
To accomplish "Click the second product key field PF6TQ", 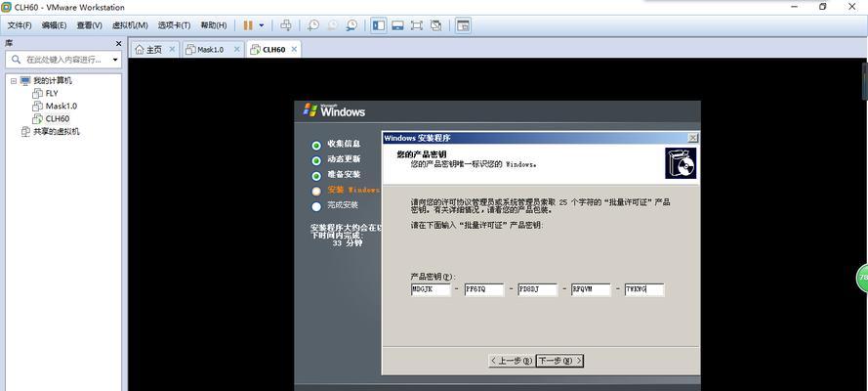I will click(484, 289).
